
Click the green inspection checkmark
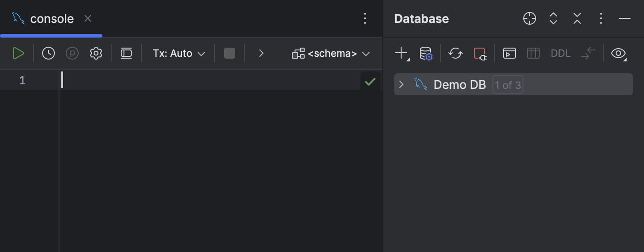370,82
